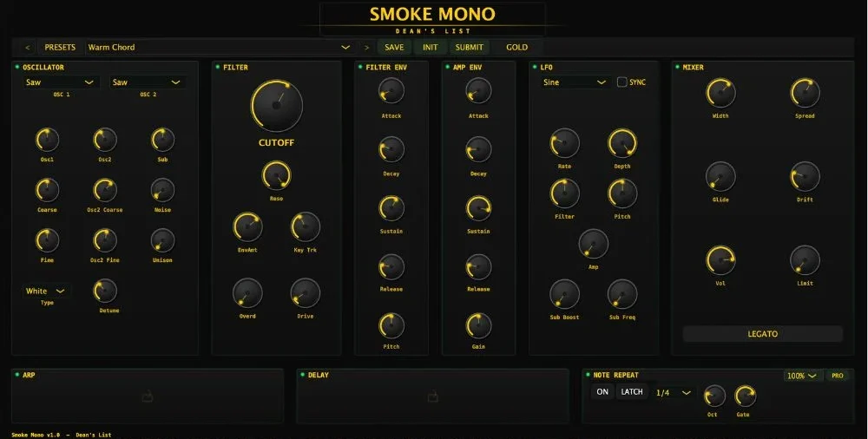Click the Osc1 level knob
This screenshot has width=868, height=439.
47,140
